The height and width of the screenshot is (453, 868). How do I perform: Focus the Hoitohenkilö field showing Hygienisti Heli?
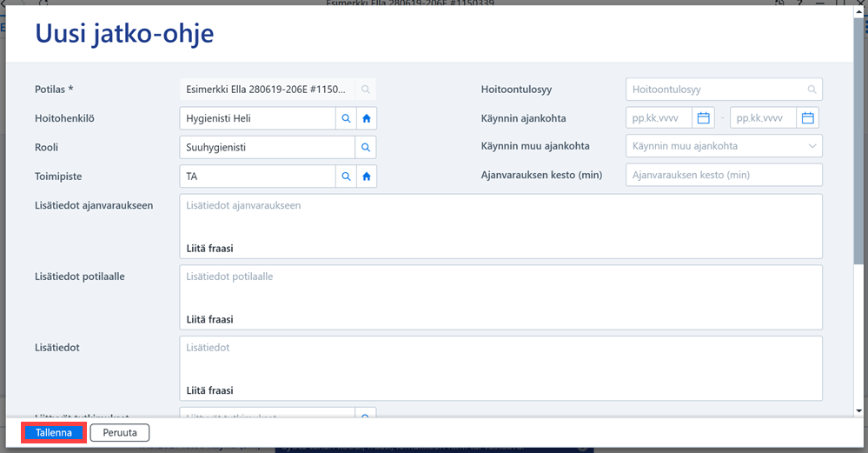coord(257,118)
